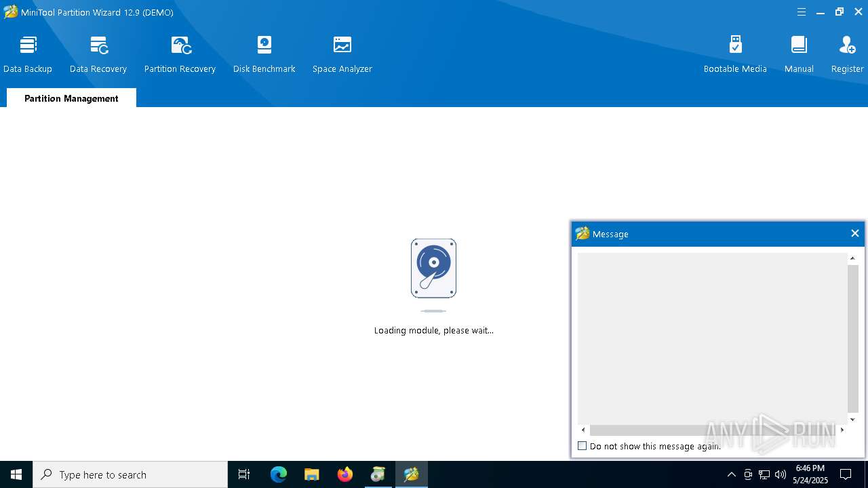The height and width of the screenshot is (488, 868).
Task: Open the notification center
Action: click(x=846, y=474)
